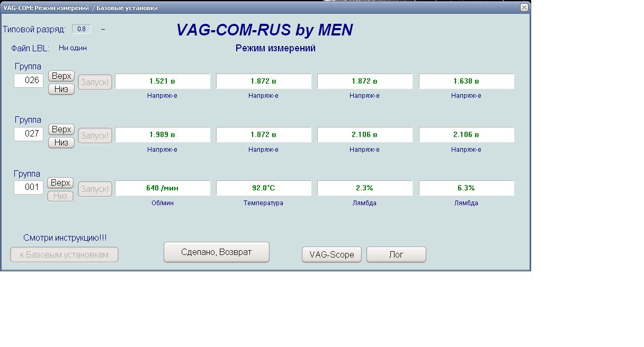Click the 640 /мин RPM value field
This screenshot has width=644, height=347.
[163, 188]
